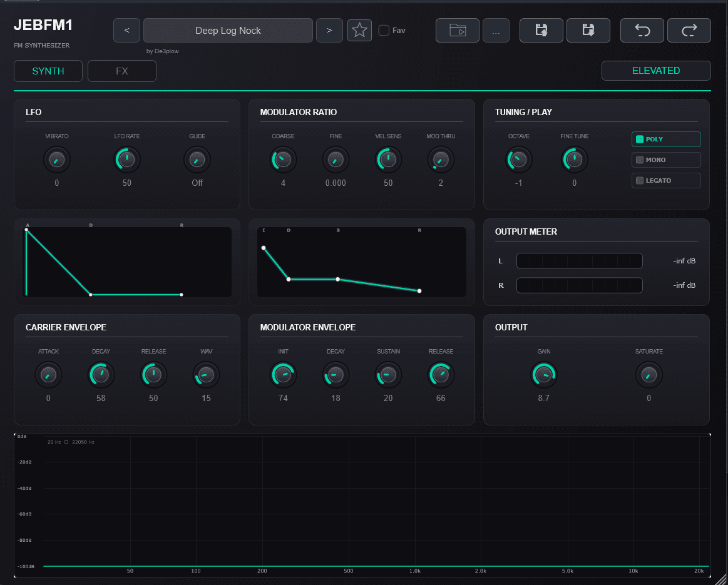Click the 22050 Hz upper range label
728x585 pixels.
83,442
